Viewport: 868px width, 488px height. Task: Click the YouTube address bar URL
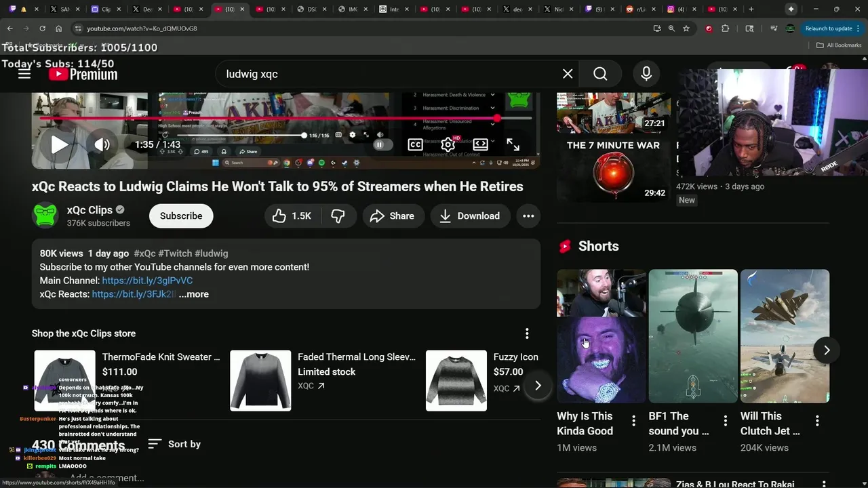[x=142, y=28]
